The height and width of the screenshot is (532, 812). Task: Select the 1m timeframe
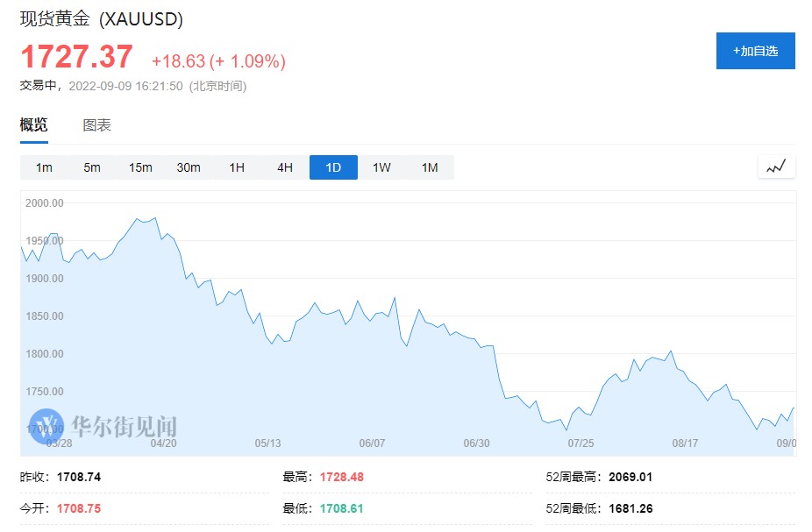coord(44,167)
